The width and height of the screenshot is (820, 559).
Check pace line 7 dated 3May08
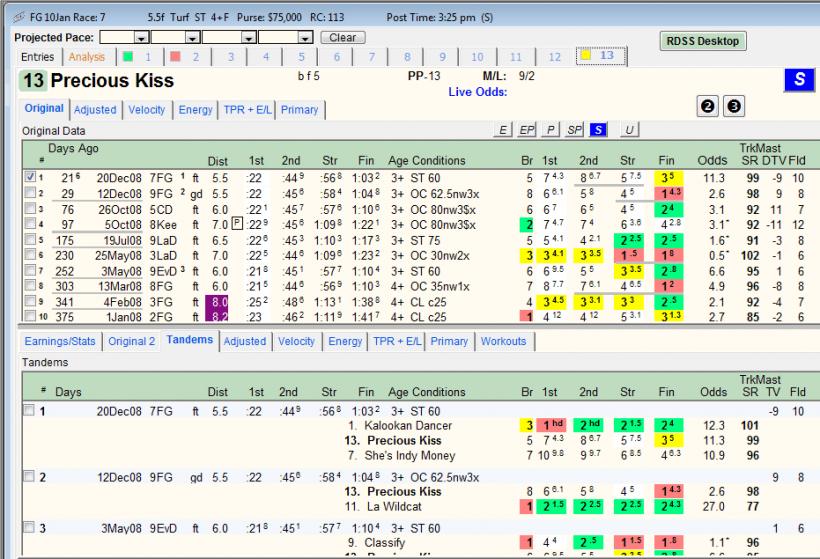tap(30, 270)
